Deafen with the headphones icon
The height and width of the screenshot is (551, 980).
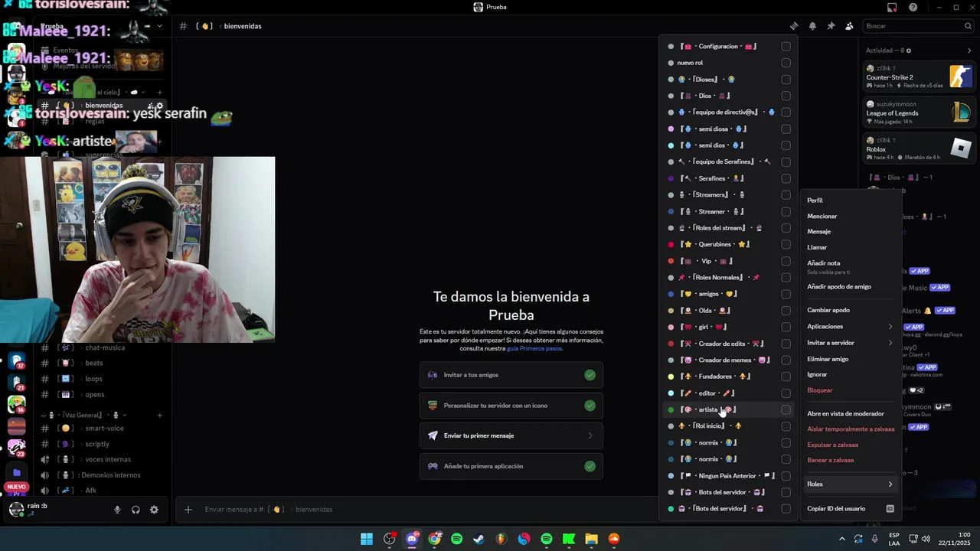coord(136,510)
